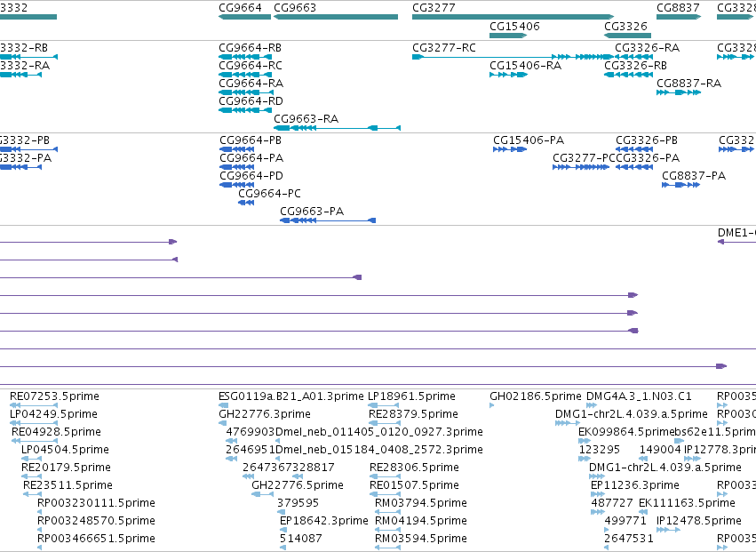Screen dimensions: 756x552
Task: Select EST label DMG4A.3_1.N03.C1
Action: [639, 396]
